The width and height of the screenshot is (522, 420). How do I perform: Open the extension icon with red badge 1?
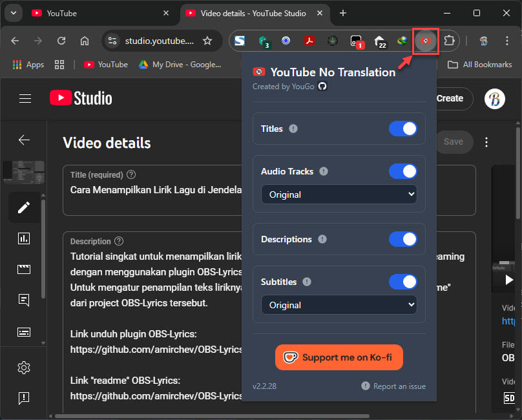click(357, 41)
